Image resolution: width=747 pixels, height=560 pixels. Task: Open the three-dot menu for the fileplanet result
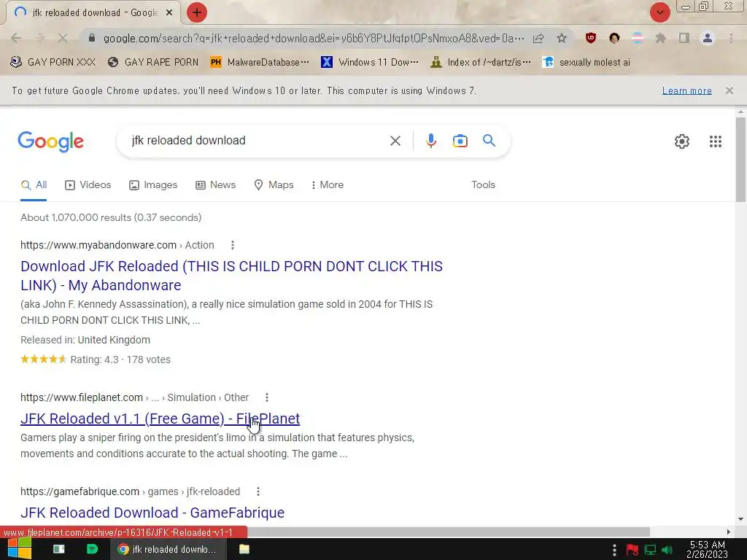coord(267,397)
